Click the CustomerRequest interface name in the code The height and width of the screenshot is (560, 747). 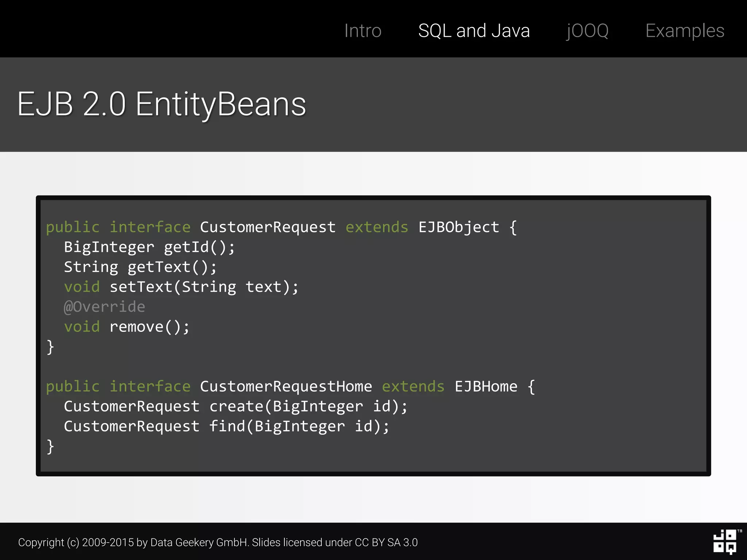(x=267, y=227)
